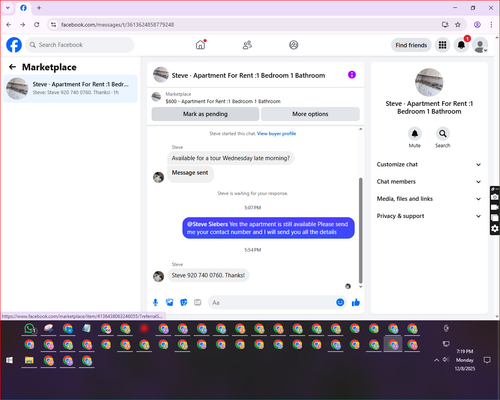Image resolution: width=500 pixels, height=400 pixels.
Task: Click Mark as pending button
Action: coord(205,114)
